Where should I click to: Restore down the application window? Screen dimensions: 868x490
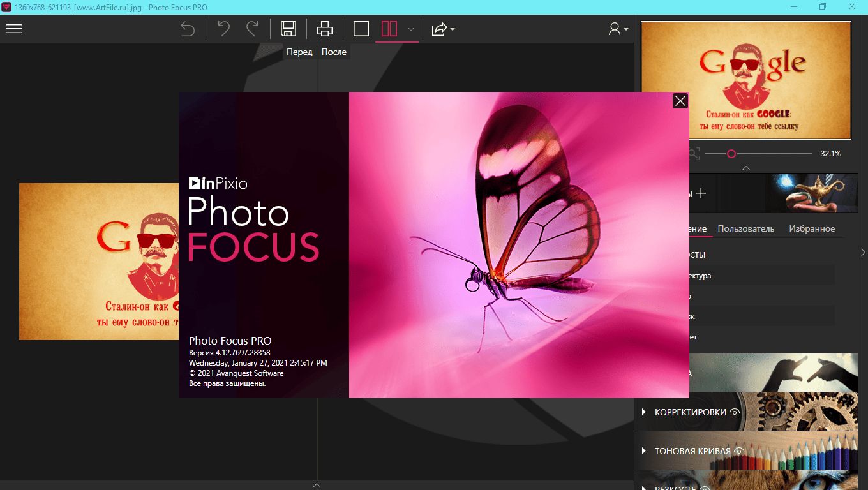point(823,6)
